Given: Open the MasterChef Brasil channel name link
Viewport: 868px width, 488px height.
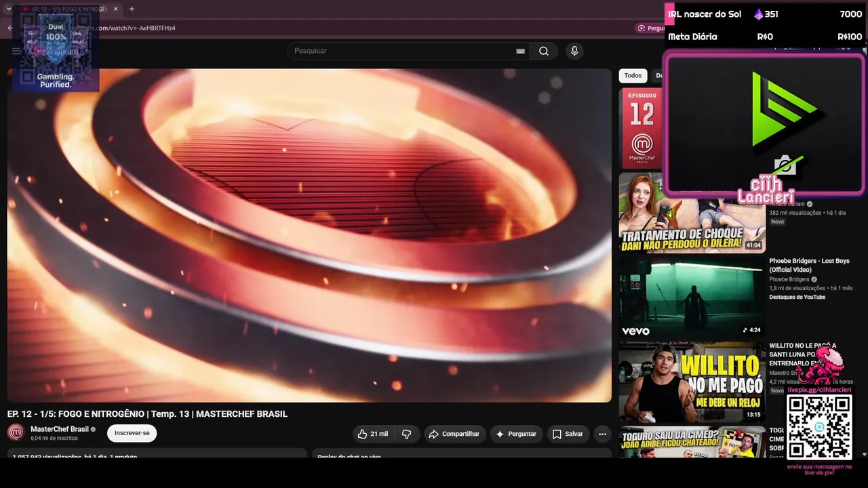Looking at the screenshot, I should click(60, 429).
